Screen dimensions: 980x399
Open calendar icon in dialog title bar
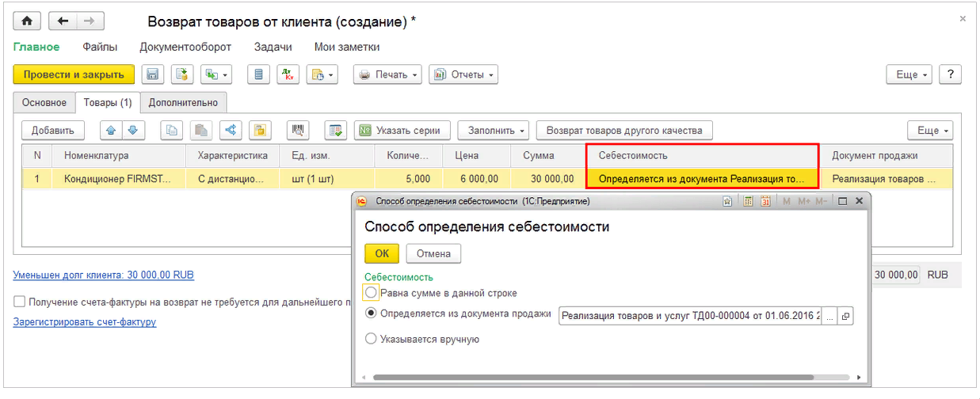click(765, 202)
